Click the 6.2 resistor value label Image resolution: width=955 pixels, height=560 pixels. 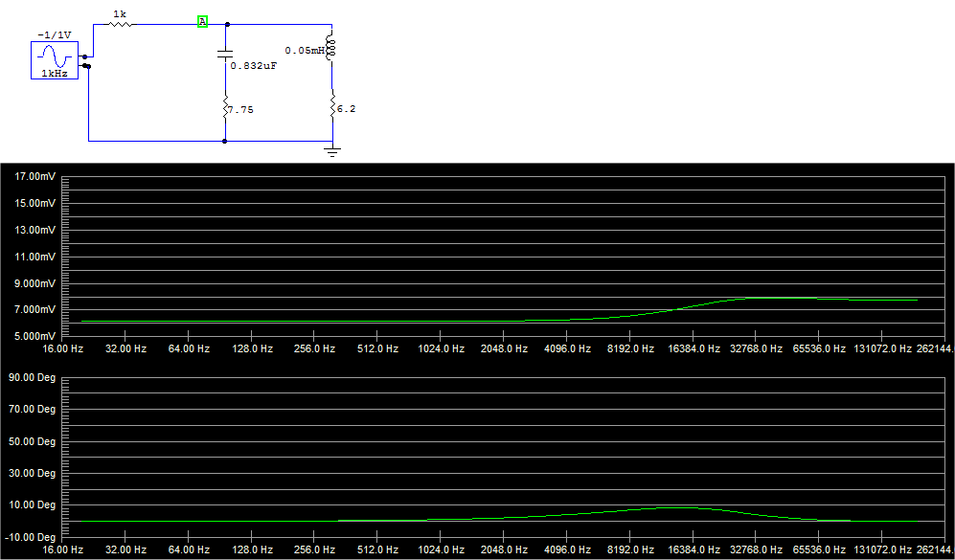click(347, 109)
